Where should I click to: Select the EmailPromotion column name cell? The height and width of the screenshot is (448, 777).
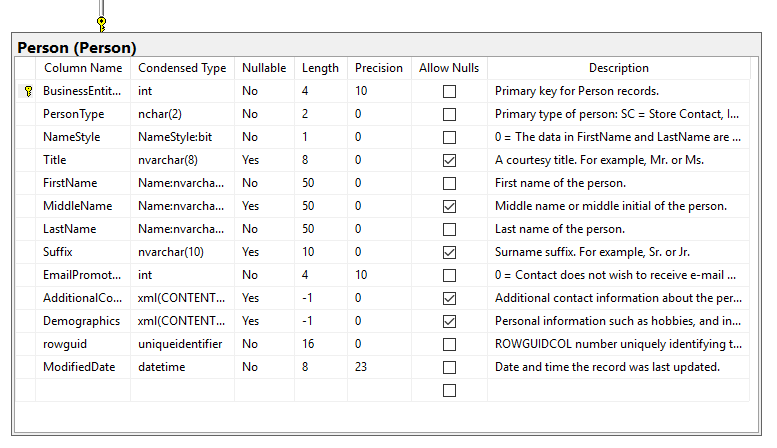[82, 275]
